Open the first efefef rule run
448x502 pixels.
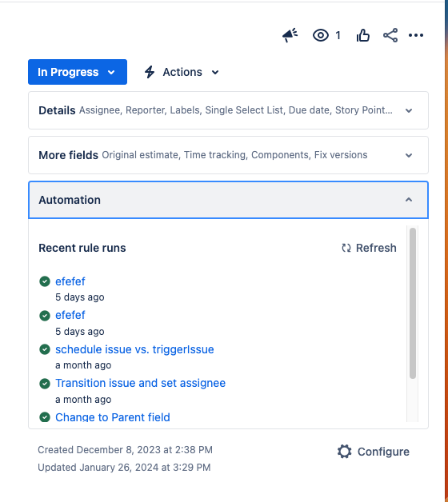coord(70,281)
